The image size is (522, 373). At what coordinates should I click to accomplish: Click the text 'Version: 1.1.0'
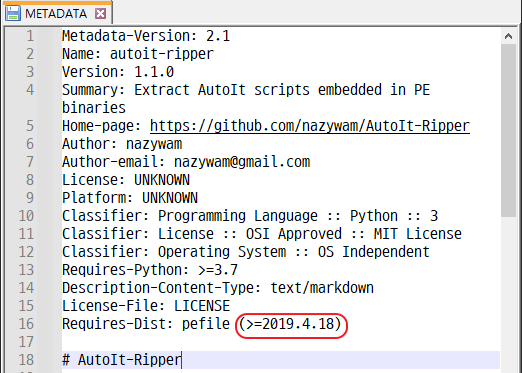[118, 72]
